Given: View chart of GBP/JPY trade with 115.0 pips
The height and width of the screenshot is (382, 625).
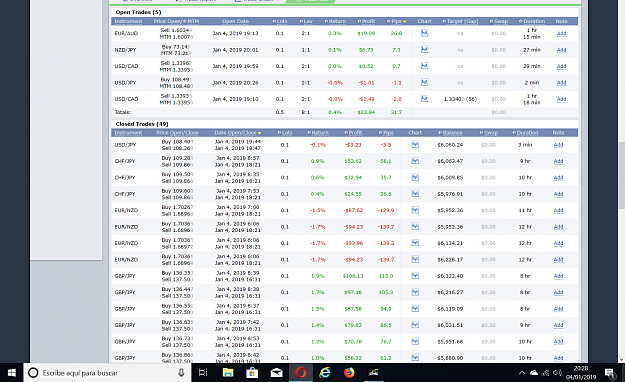Looking at the screenshot, I should click(415, 276).
